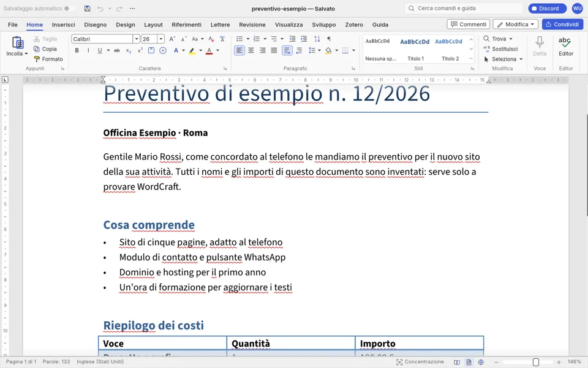
Task: Apply subscript formatting
Action: [129, 50]
